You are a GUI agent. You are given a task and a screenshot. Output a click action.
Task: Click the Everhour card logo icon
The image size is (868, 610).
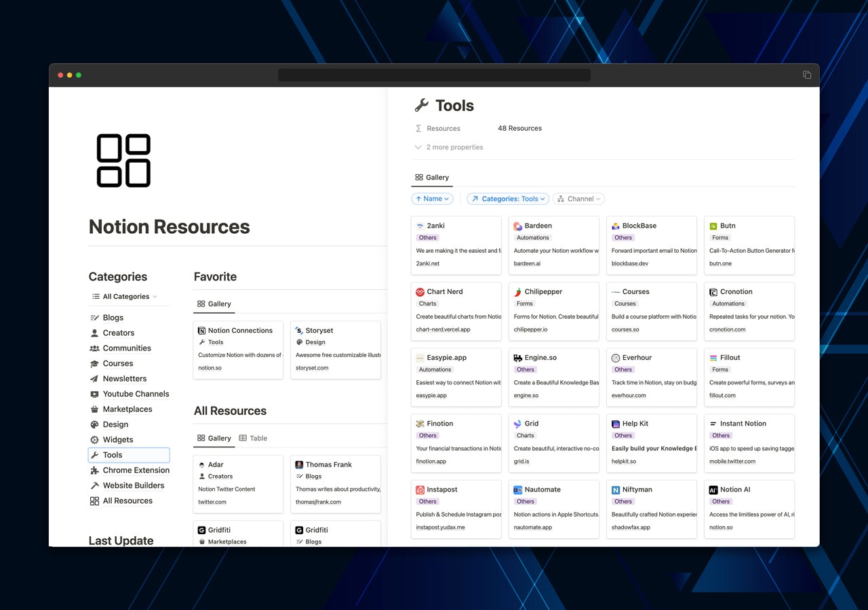616,357
